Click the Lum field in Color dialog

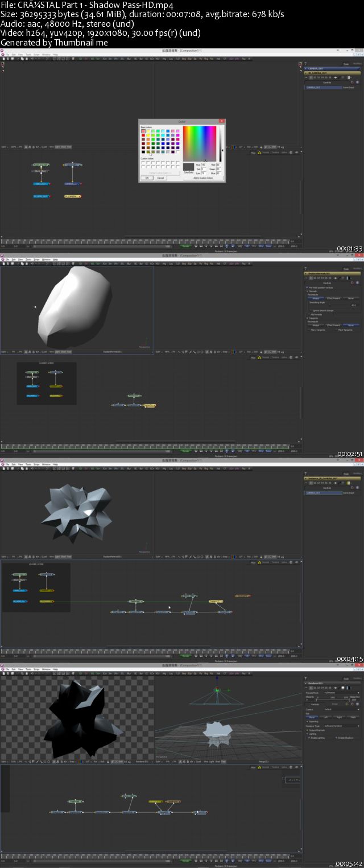[203, 173]
